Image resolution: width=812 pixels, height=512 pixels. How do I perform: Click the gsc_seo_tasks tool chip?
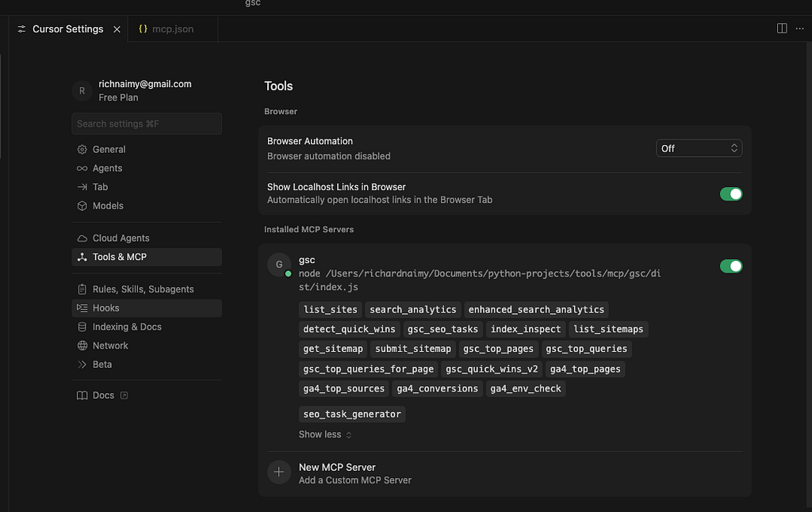pyautogui.click(x=442, y=329)
